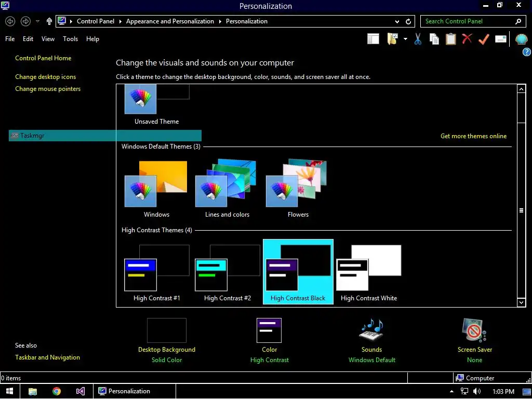This screenshot has height=399, width=532.
Task: Click the network tray icon
Action: pyautogui.click(x=464, y=391)
